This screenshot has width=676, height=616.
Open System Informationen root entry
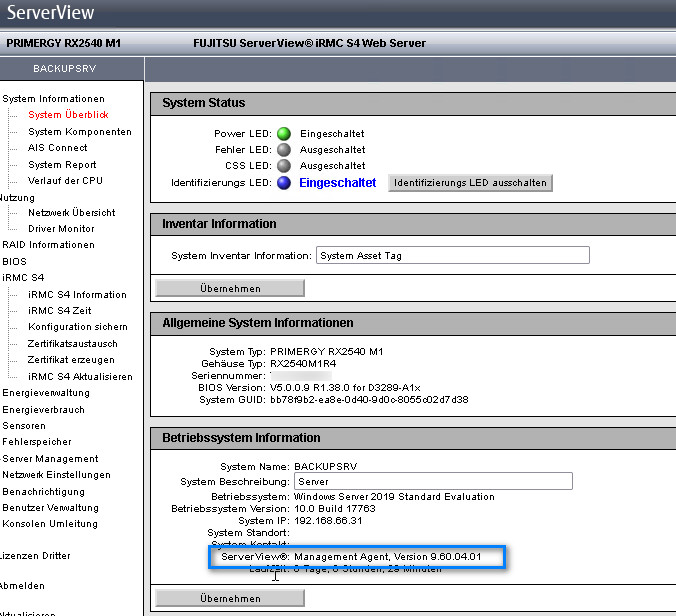click(53, 99)
